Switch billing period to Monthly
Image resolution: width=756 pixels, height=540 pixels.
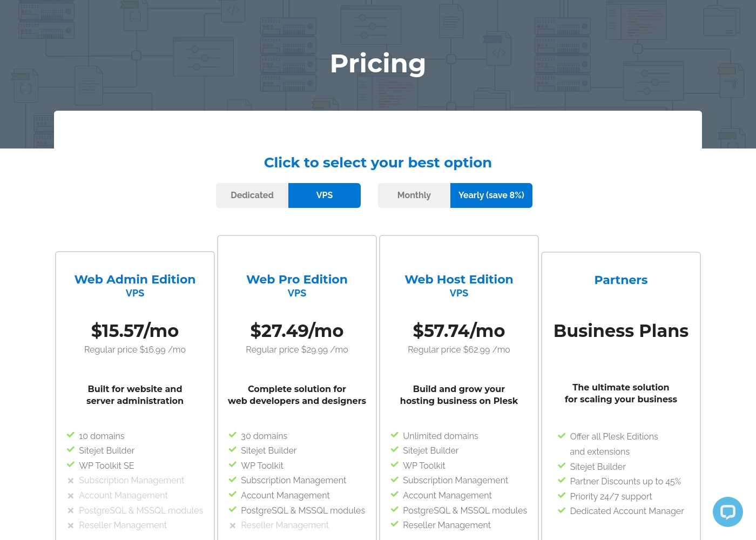click(414, 195)
